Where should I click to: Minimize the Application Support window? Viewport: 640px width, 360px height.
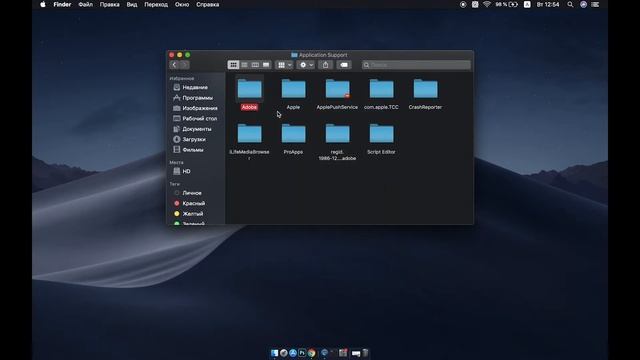[180, 55]
